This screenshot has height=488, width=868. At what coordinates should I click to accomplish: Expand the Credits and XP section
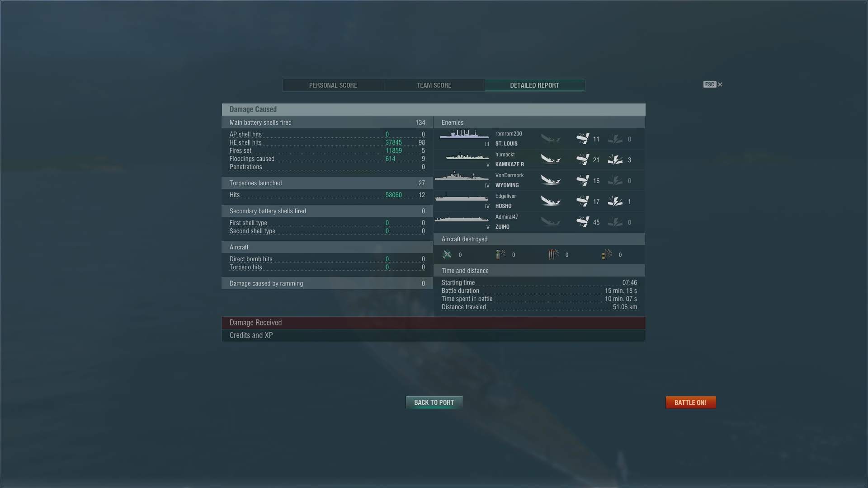tap(434, 335)
